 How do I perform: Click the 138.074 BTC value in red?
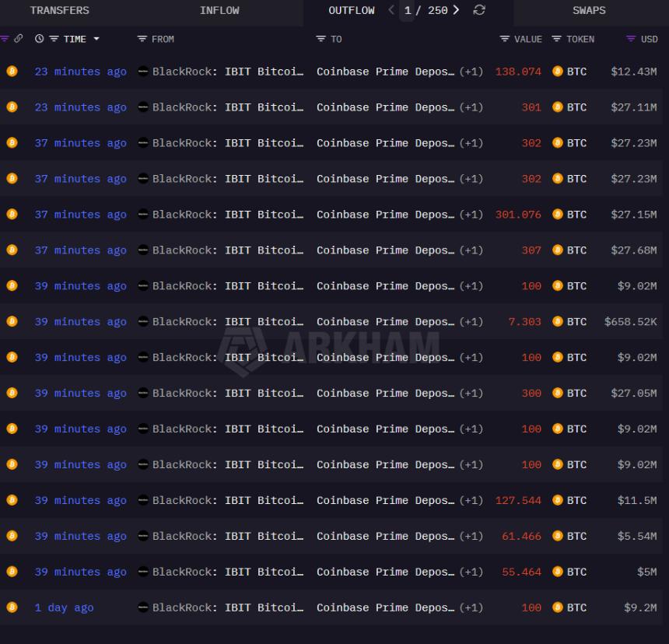518,72
